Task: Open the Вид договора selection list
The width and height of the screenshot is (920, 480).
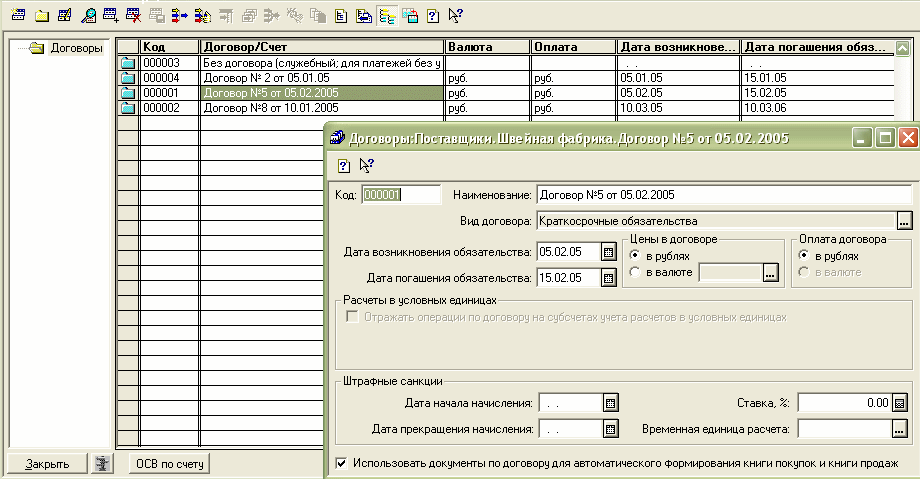Action: pyautogui.click(x=904, y=221)
